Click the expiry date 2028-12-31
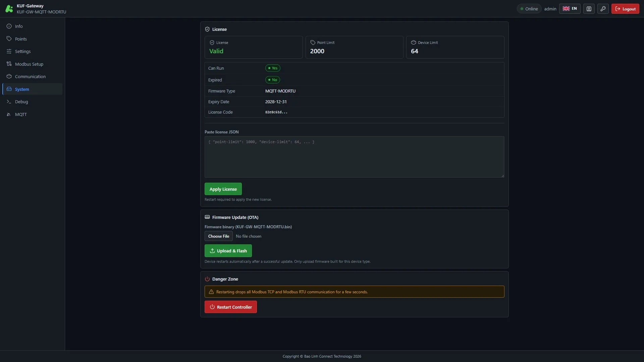 click(276, 102)
